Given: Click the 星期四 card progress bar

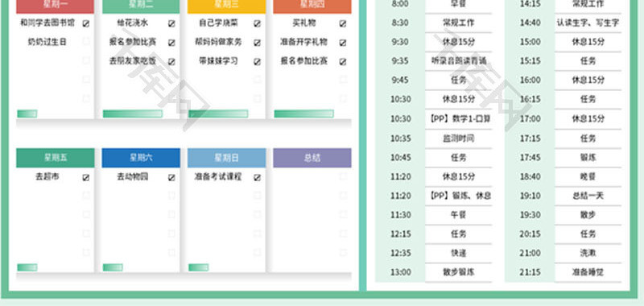Looking at the screenshot, I should (x=304, y=114).
